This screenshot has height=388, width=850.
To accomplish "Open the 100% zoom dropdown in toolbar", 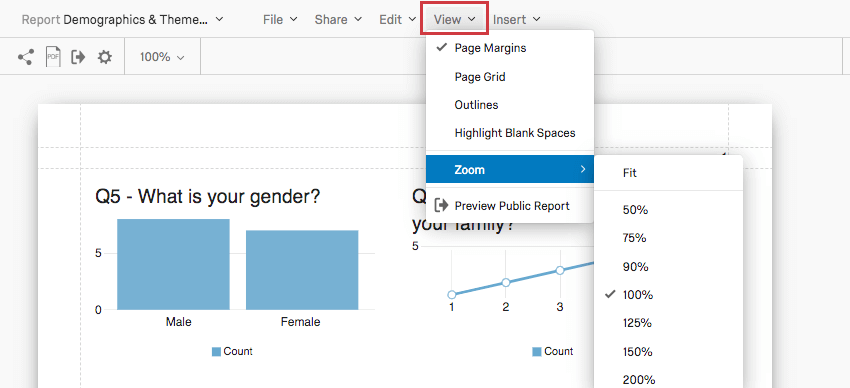I will [162, 56].
